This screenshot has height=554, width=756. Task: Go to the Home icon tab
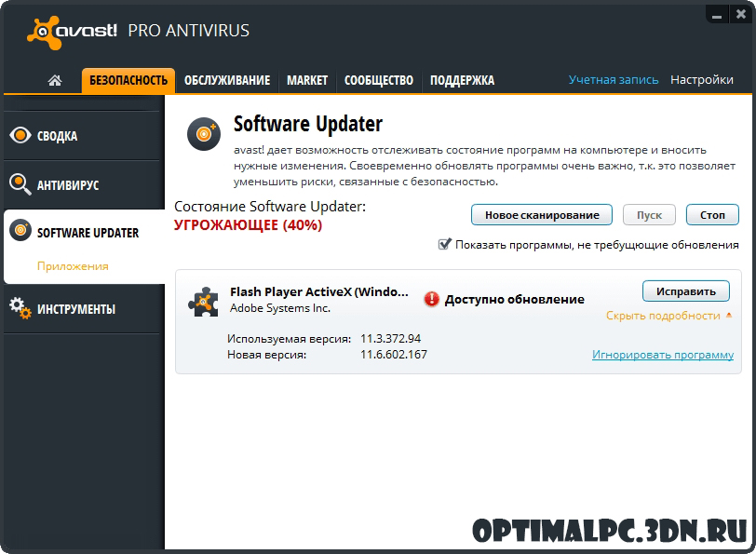55,80
